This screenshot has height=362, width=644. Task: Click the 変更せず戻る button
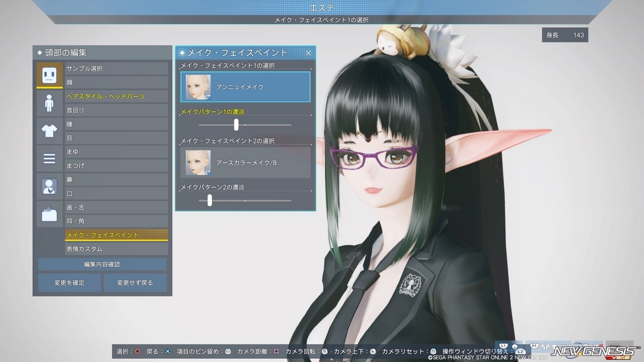coord(135,283)
